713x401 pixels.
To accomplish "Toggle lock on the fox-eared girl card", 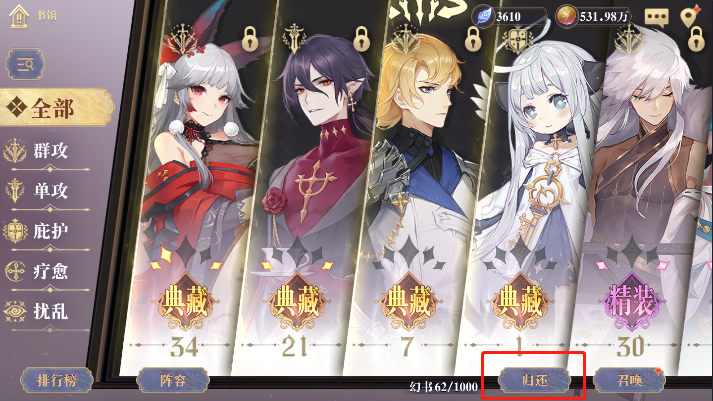I will tap(250, 39).
